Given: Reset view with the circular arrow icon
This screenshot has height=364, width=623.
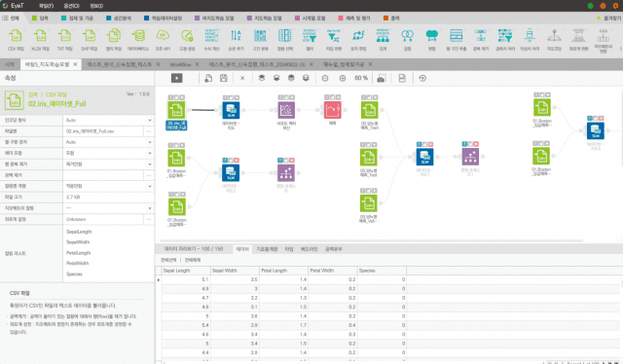Looking at the screenshot, I should tap(422, 78).
